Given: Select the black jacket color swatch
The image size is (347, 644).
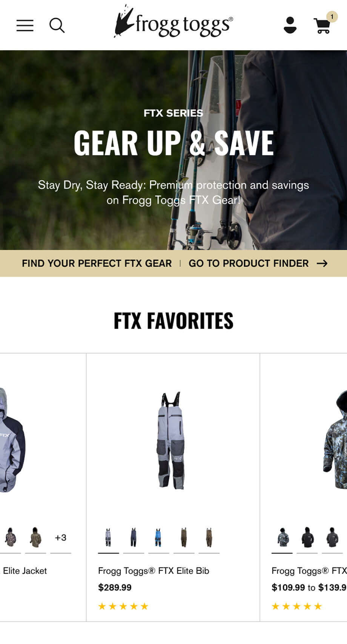Looking at the screenshot, I should pos(307,537).
